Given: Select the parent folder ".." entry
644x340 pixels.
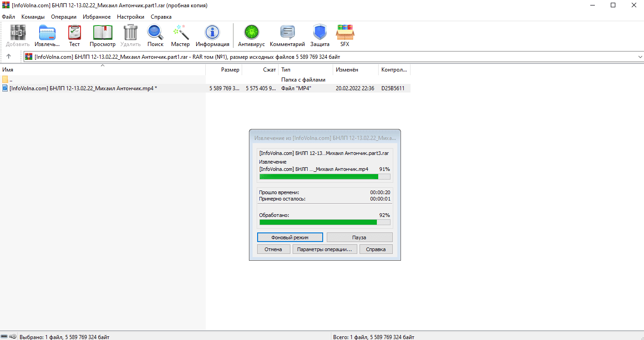Looking at the screenshot, I should pyautogui.click(x=11, y=80).
